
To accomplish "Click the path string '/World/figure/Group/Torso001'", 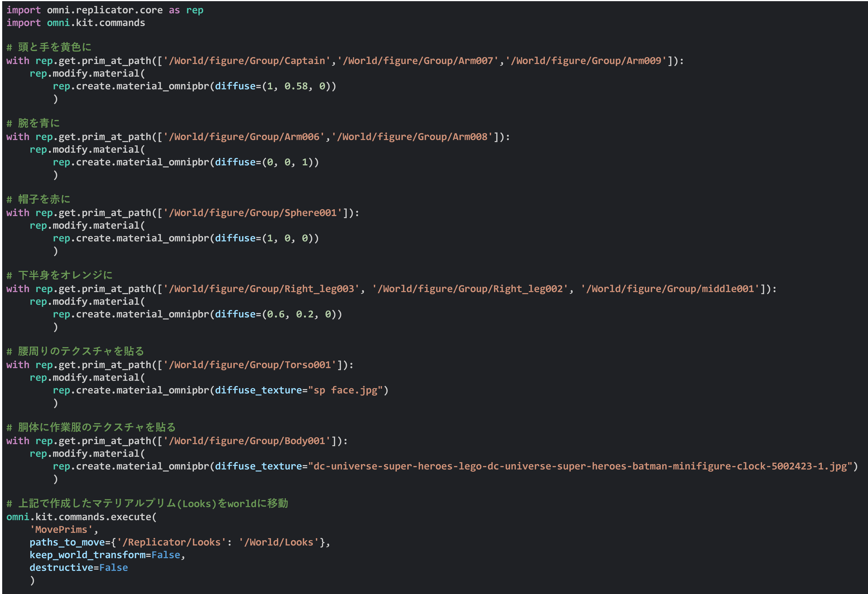I will pos(250,365).
